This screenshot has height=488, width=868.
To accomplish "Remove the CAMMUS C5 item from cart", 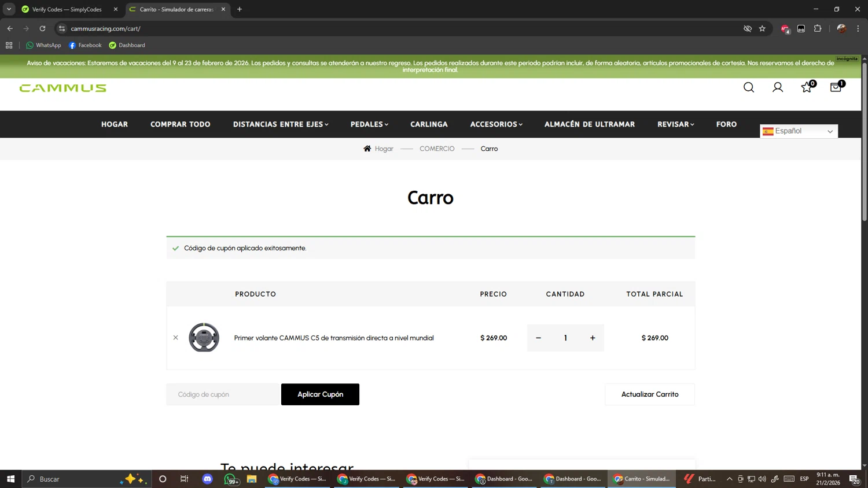I will click(175, 338).
